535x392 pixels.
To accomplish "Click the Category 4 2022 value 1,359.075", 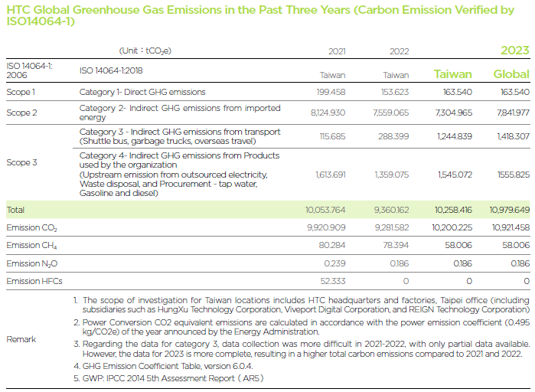I will pos(392,175).
